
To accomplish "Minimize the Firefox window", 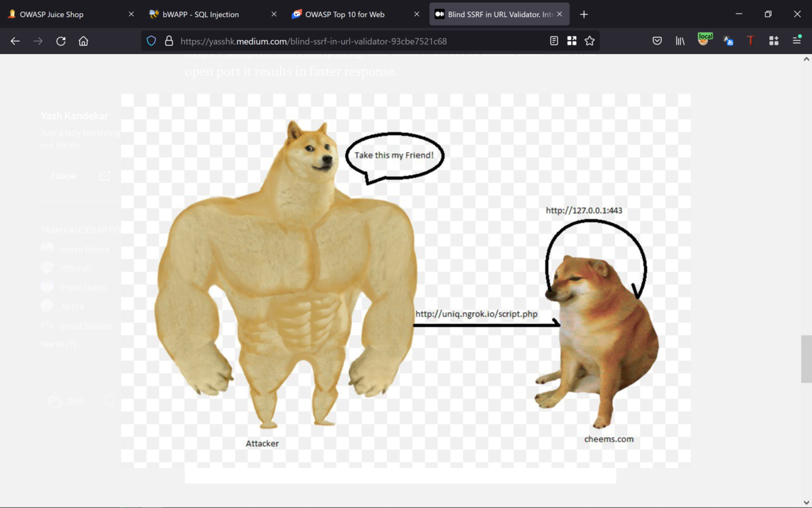I will tap(738, 14).
